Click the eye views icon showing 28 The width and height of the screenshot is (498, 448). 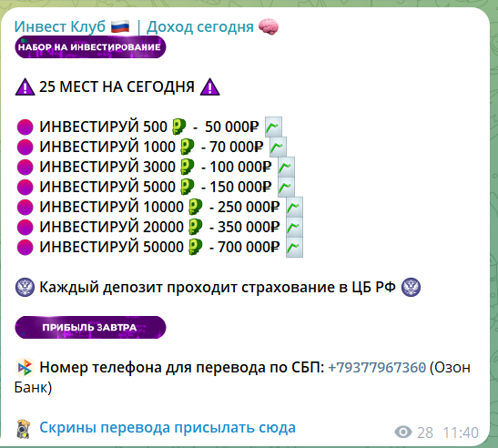point(403,433)
